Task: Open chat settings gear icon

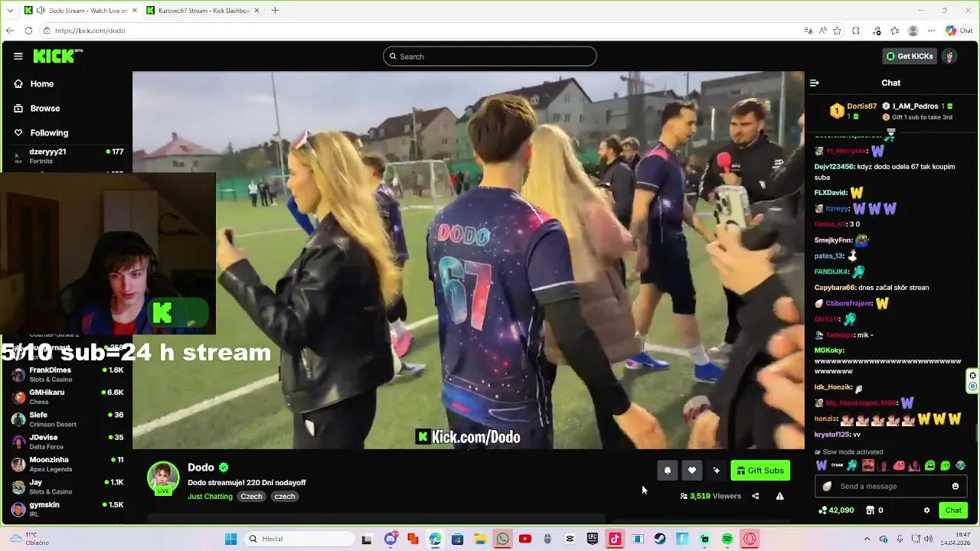Action: click(x=926, y=510)
